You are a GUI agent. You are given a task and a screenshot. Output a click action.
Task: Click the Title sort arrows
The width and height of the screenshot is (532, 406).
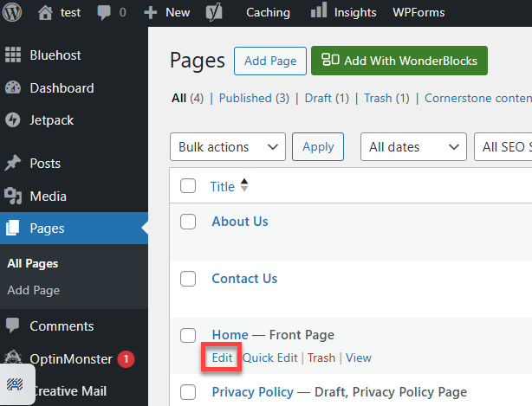click(244, 185)
